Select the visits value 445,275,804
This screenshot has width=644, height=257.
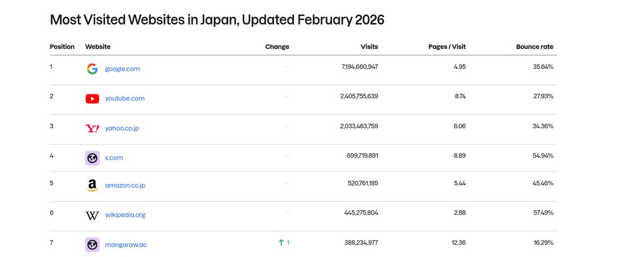pyautogui.click(x=361, y=213)
